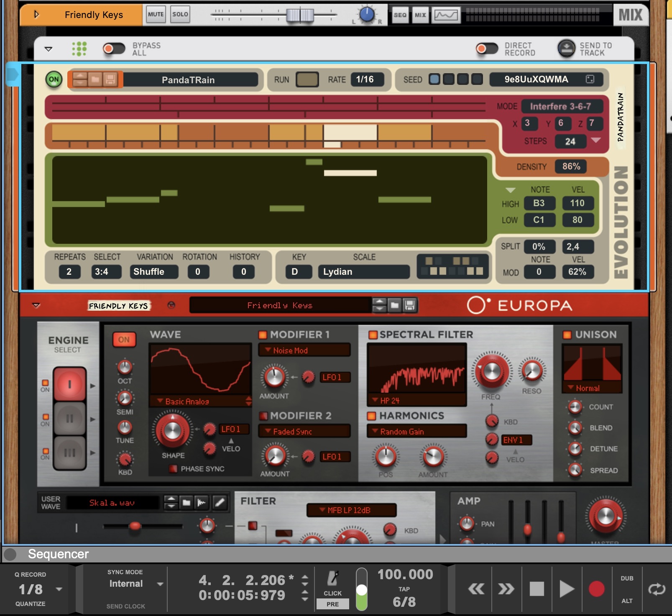Select Engine I button
The image size is (672, 616).
coord(69,384)
